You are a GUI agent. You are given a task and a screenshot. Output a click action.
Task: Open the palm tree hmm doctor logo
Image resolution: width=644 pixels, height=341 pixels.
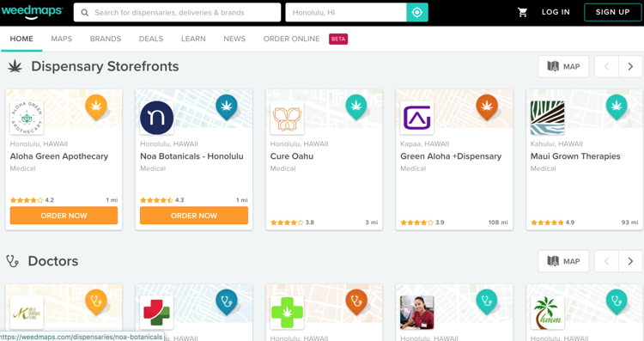point(547,313)
